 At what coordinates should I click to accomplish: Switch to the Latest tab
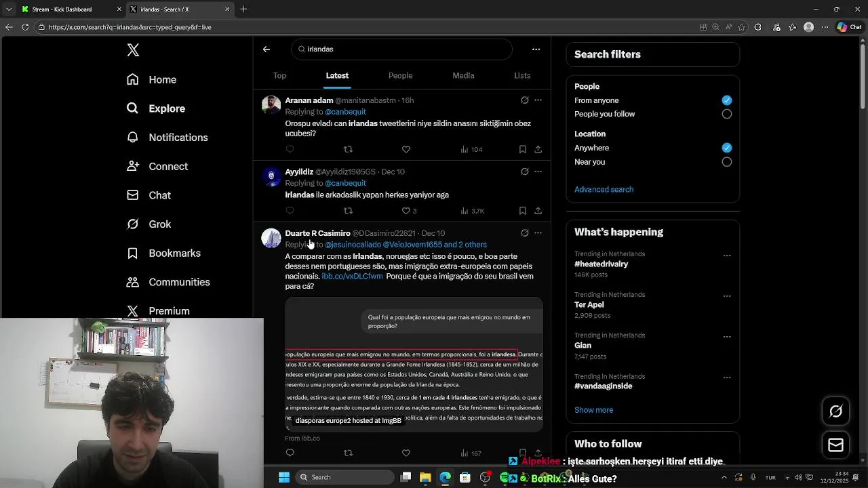click(x=337, y=75)
